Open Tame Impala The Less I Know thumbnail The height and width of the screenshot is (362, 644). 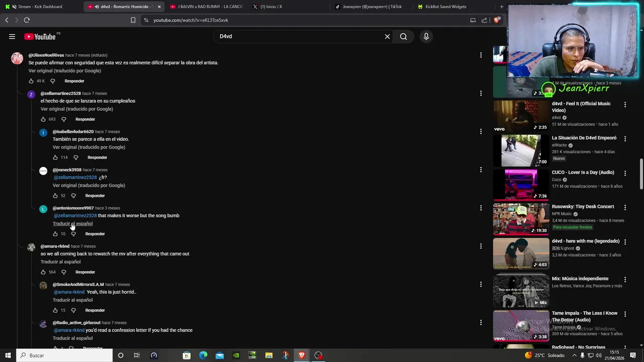(x=521, y=326)
